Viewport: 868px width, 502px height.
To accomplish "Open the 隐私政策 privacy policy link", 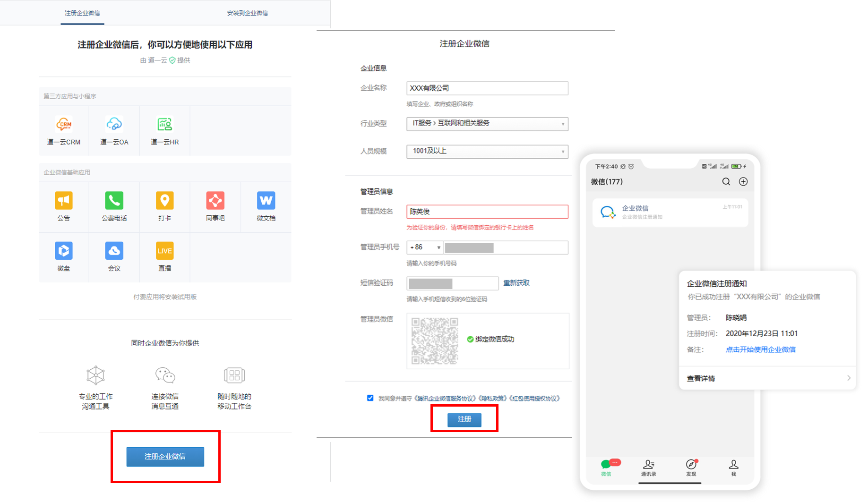I will coord(493,399).
